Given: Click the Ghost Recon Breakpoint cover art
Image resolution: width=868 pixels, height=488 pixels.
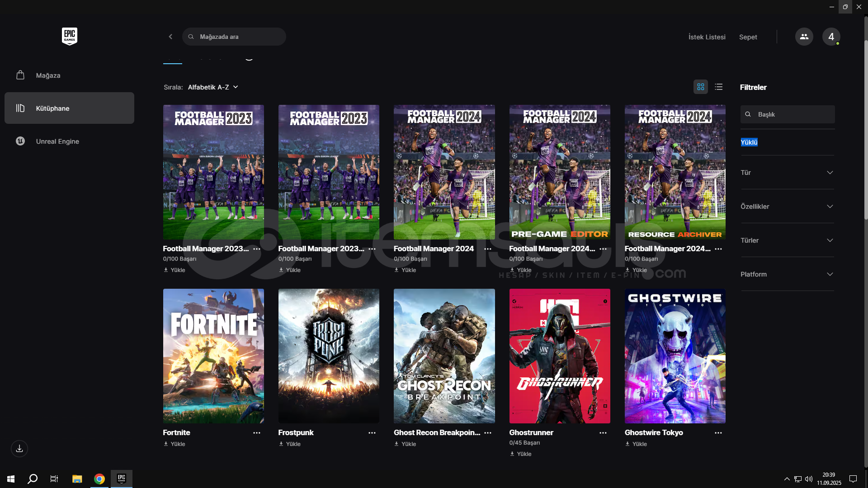Looking at the screenshot, I should click(444, 356).
